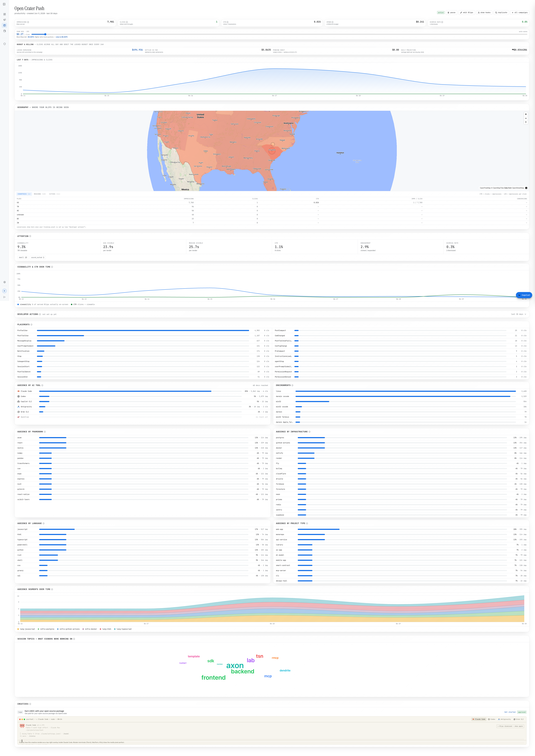
Task: Open the round account avatar in sidebar
Action: (4, 291)
